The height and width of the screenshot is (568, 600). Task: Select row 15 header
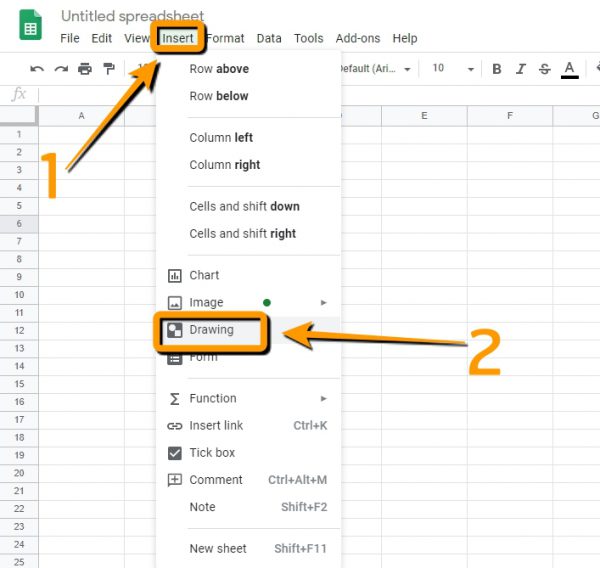pyautogui.click(x=19, y=384)
